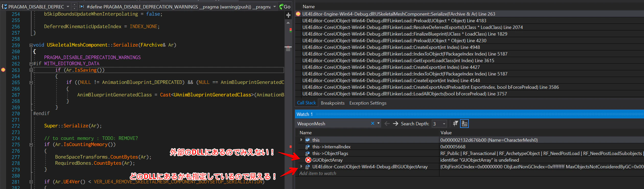Image resolution: width=644 pixels, height=189 pixels.
Task: Click the split editor window handle
Action: (x=288, y=15)
